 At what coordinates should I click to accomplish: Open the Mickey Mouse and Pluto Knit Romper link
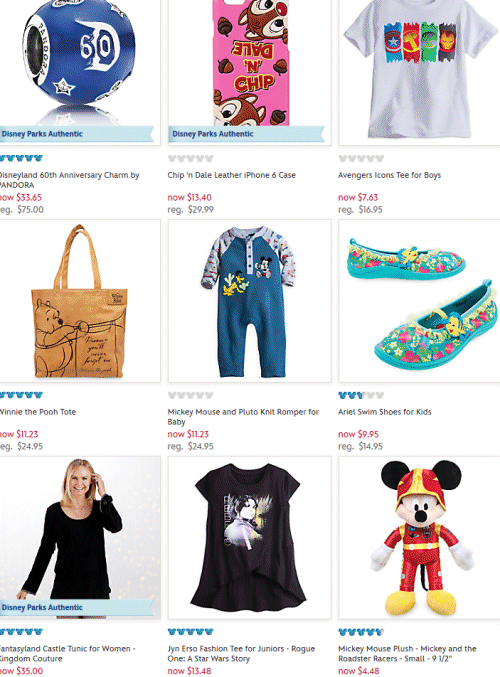(x=243, y=417)
